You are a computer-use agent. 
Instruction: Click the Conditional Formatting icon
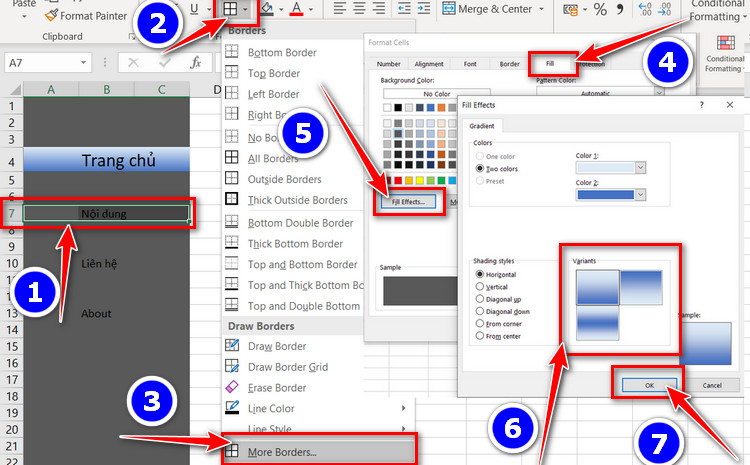(x=726, y=43)
